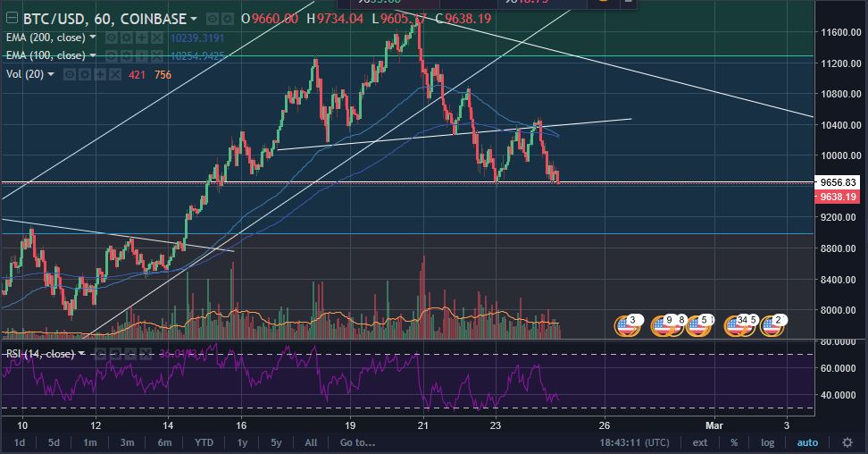Toggle visibility of the Vol (20) indicator

pos(69,74)
